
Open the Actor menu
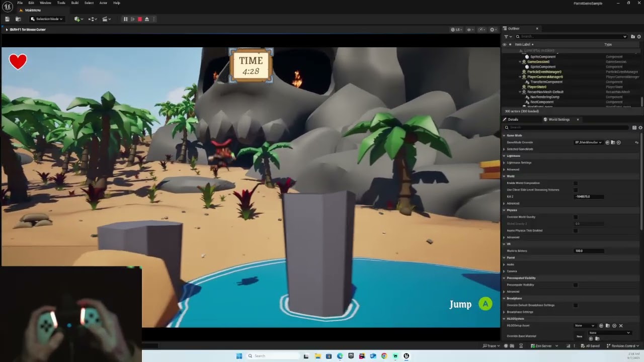103,3
